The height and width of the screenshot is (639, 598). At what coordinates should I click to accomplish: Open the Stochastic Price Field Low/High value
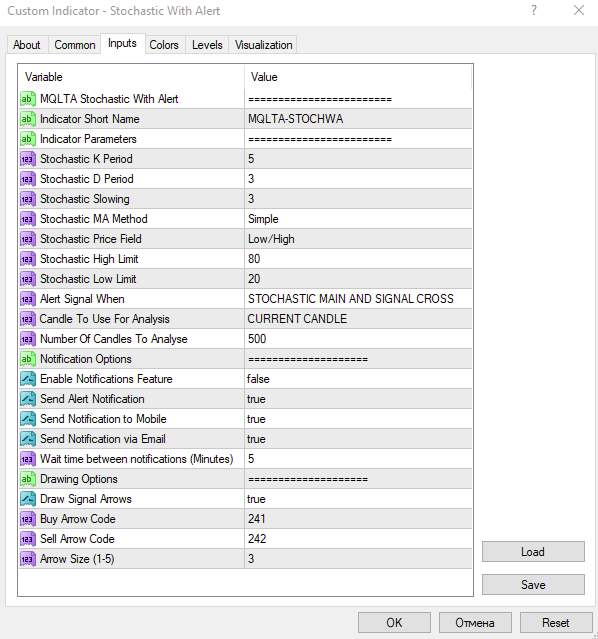tap(358, 239)
